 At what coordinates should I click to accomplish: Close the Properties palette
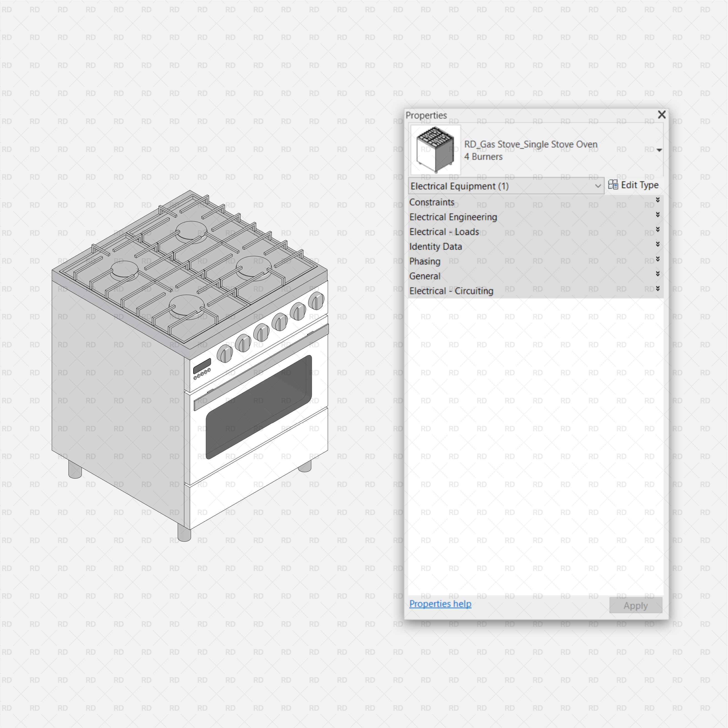click(x=662, y=115)
